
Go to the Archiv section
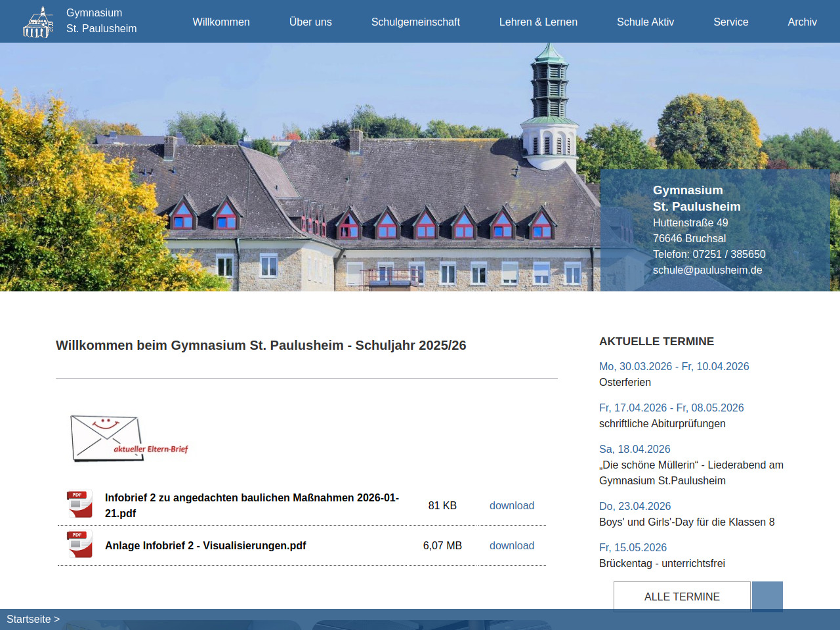point(802,22)
